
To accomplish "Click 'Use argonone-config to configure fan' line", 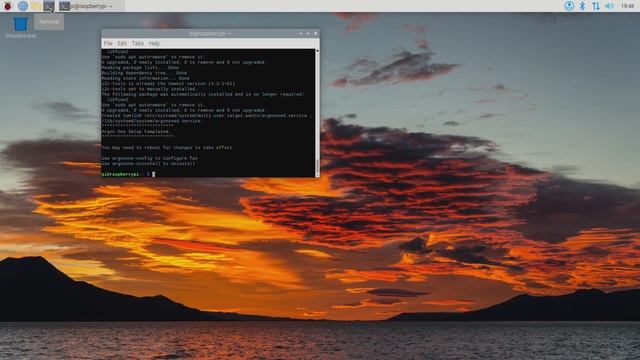I will click(x=149, y=158).
